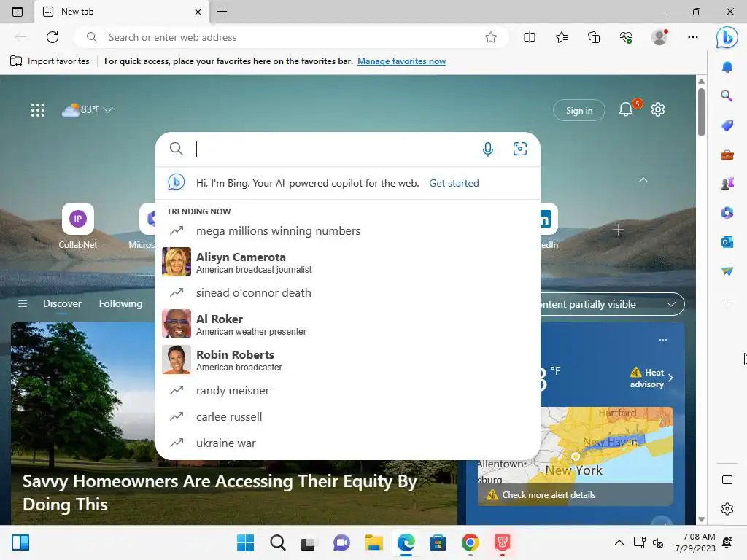Switch to Following feed tab
Screen dimensions: 747x560
[x=120, y=304]
